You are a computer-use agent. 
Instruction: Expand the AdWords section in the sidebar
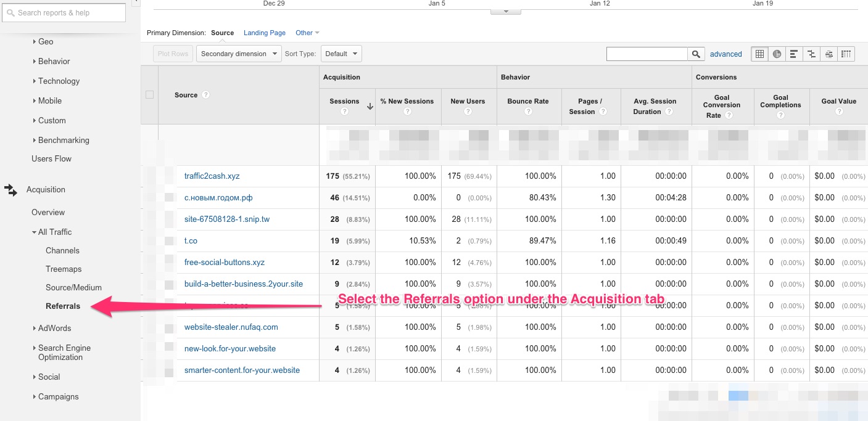(x=54, y=328)
